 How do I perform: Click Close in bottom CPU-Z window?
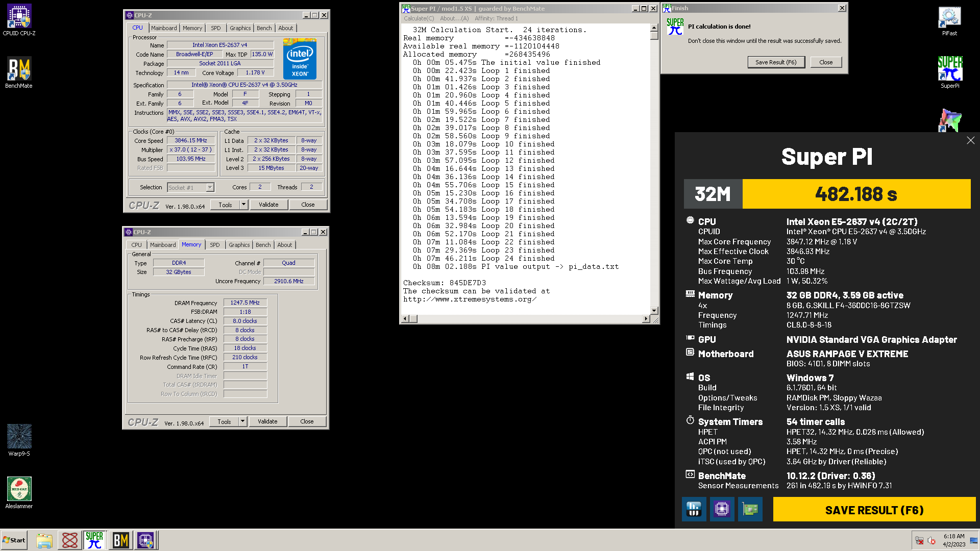pyautogui.click(x=307, y=421)
